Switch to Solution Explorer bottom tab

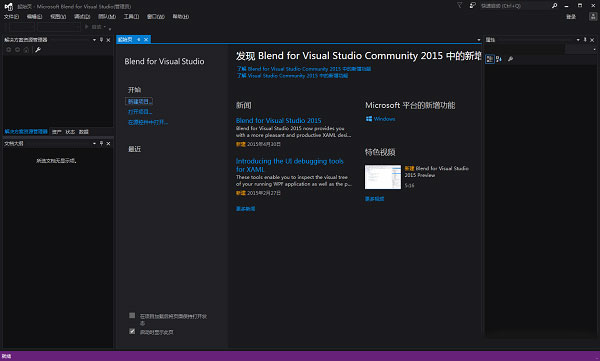pyautogui.click(x=26, y=132)
